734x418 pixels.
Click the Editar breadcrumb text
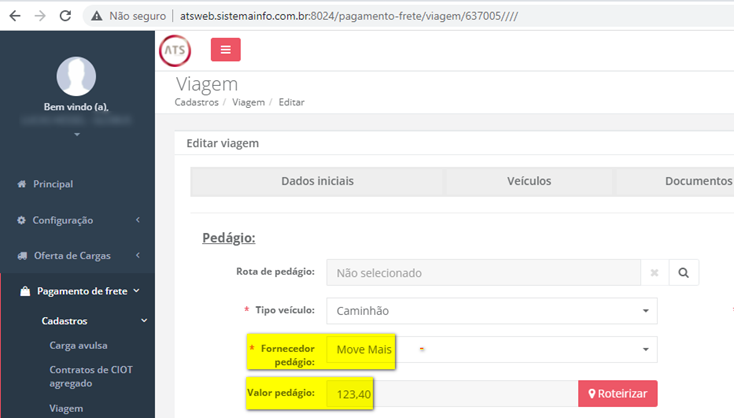pos(291,102)
